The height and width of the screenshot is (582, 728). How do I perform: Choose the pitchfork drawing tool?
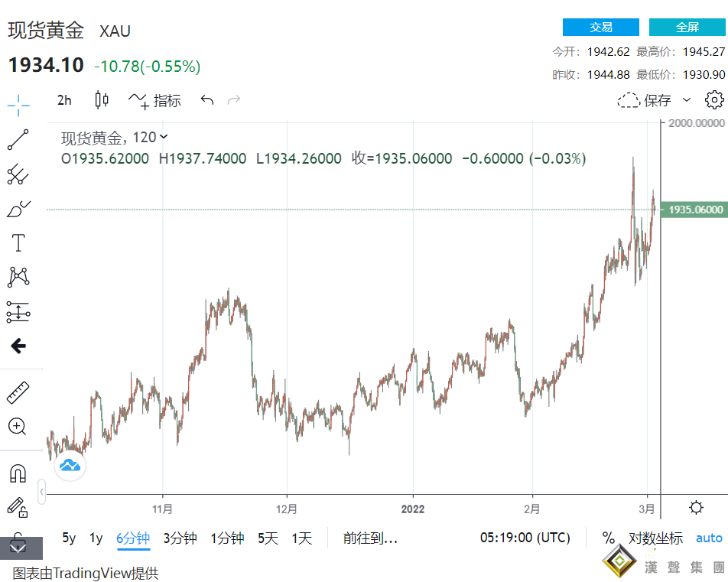(18, 175)
